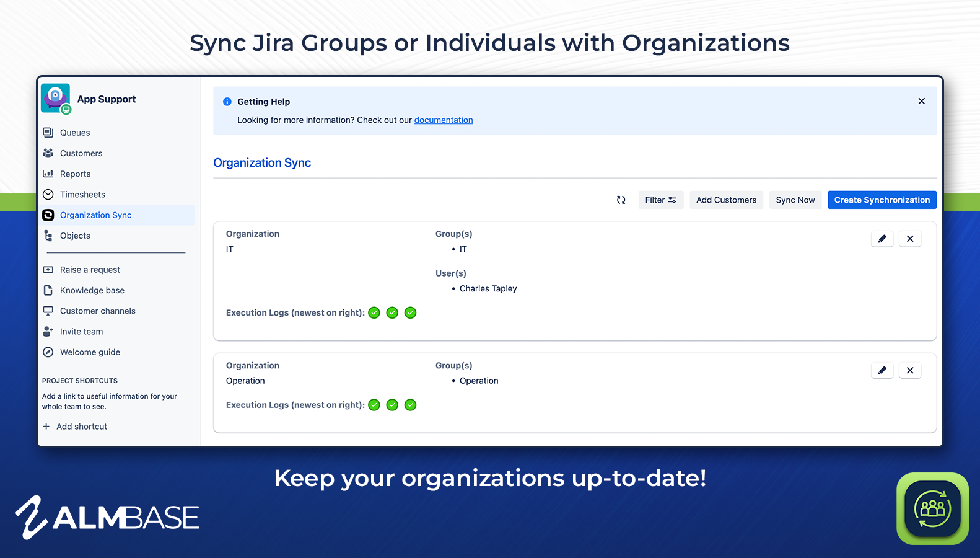Image resolution: width=980 pixels, height=558 pixels.
Task: Open the documentation link
Action: [x=444, y=120]
